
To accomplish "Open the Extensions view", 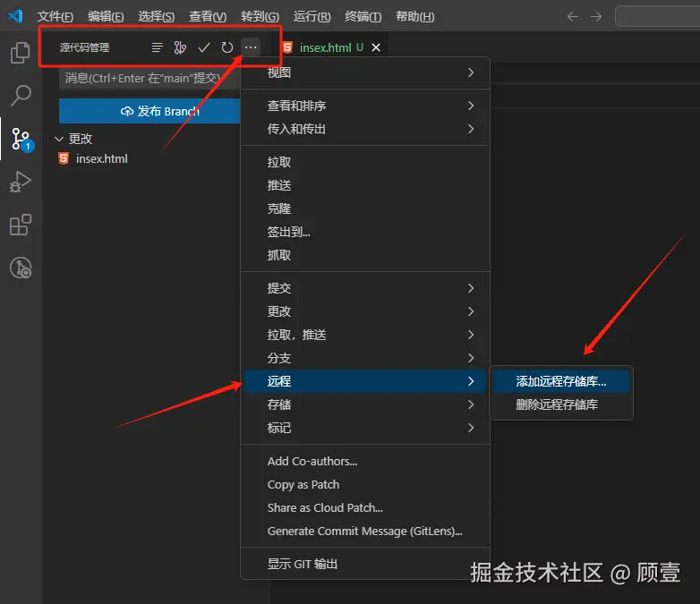I will (20, 225).
